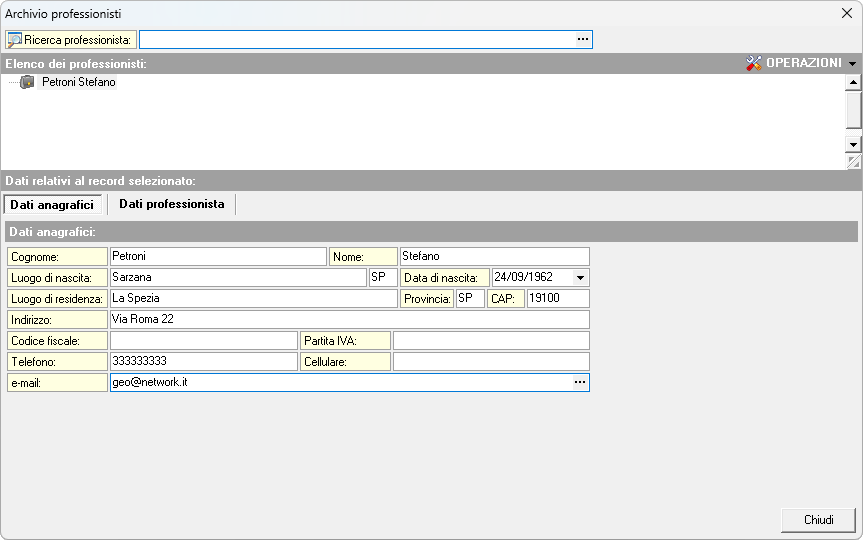The image size is (863, 540).
Task: Open the Data di nascita date dropdown
Action: click(x=580, y=278)
